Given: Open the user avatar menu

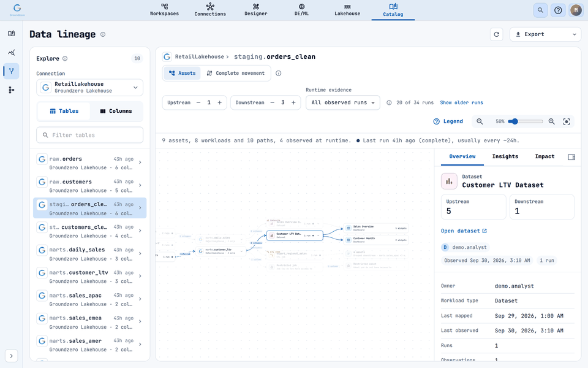Looking at the screenshot, I should click(x=576, y=10).
